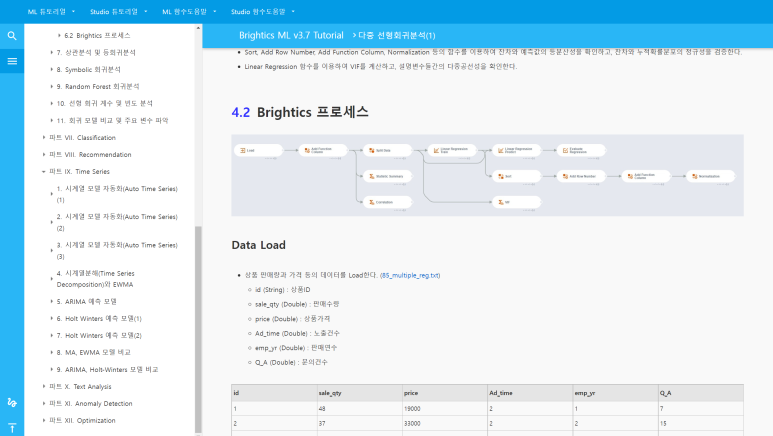The height and width of the screenshot is (436, 773).
Task: Click the Evaluate Regression node icon
Action: pyautogui.click(x=565, y=150)
